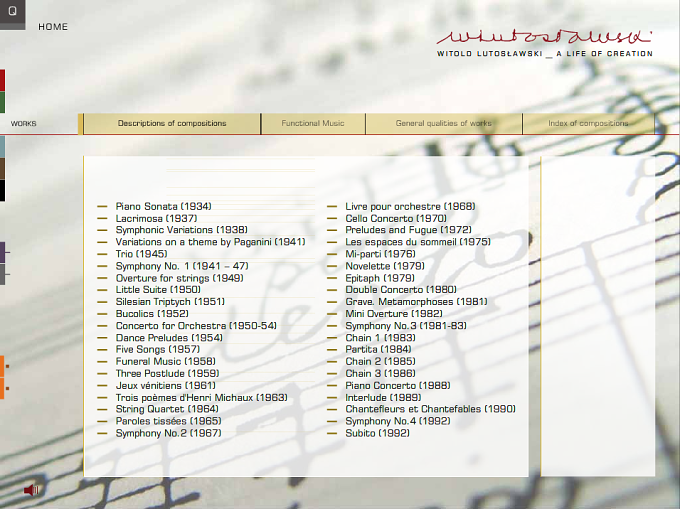This screenshot has width=680, height=509.
Task: Open Novelette (1979)
Action: 385,267
